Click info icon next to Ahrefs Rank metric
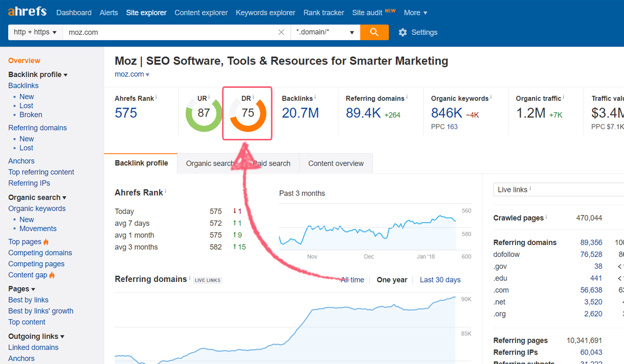The width and height of the screenshot is (624, 364). (x=156, y=97)
